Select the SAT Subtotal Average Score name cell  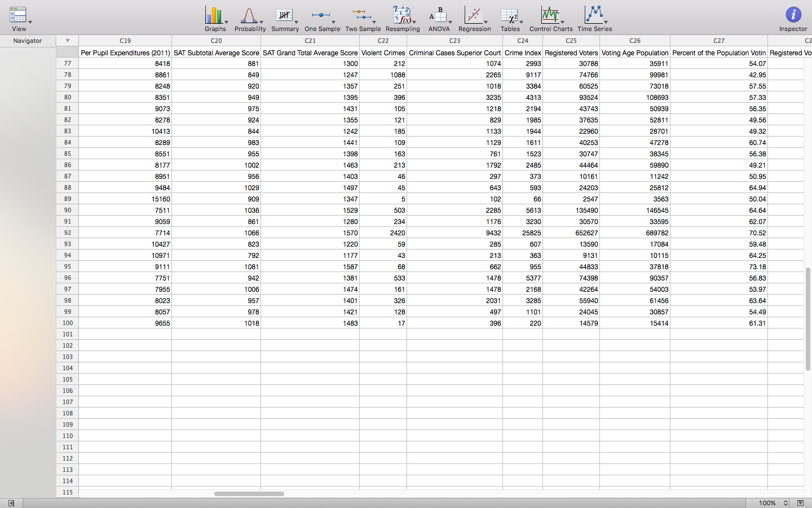coord(216,52)
